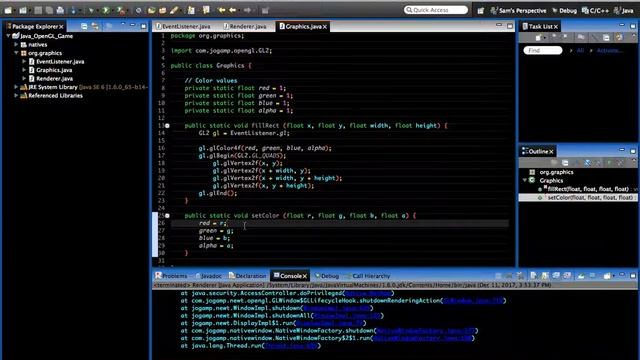The width and height of the screenshot is (640, 360).
Task: Click the Print toolbar icon
Action: click(x=60, y=10)
